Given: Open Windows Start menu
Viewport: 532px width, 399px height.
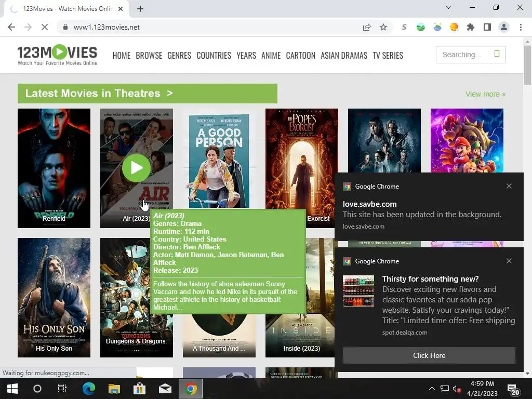Looking at the screenshot, I should point(12,389).
